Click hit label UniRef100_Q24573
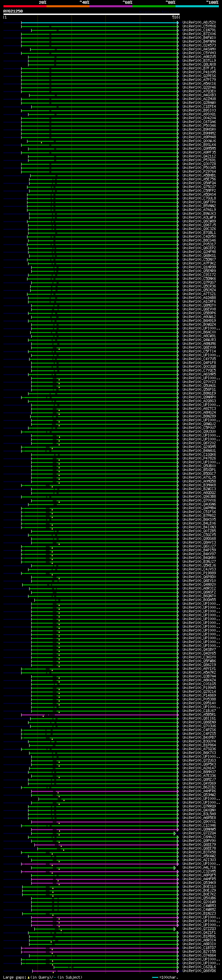The height and width of the screenshot is (980, 222). [199, 45]
